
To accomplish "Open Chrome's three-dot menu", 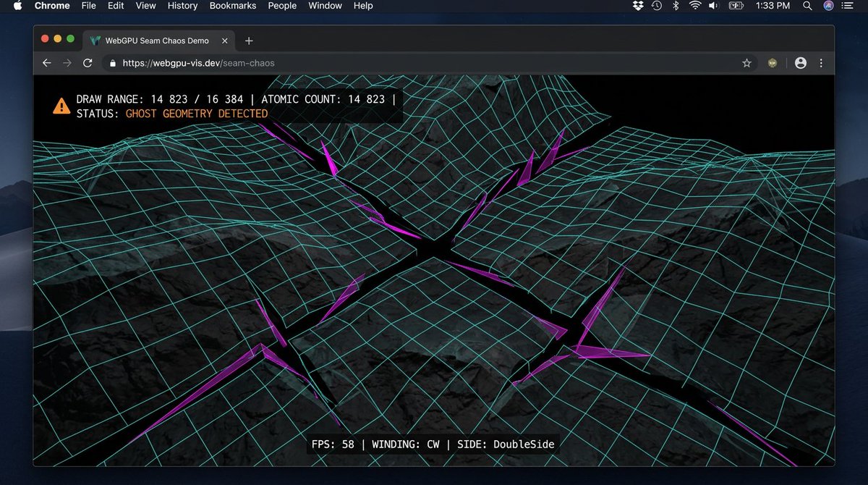I will [x=821, y=63].
